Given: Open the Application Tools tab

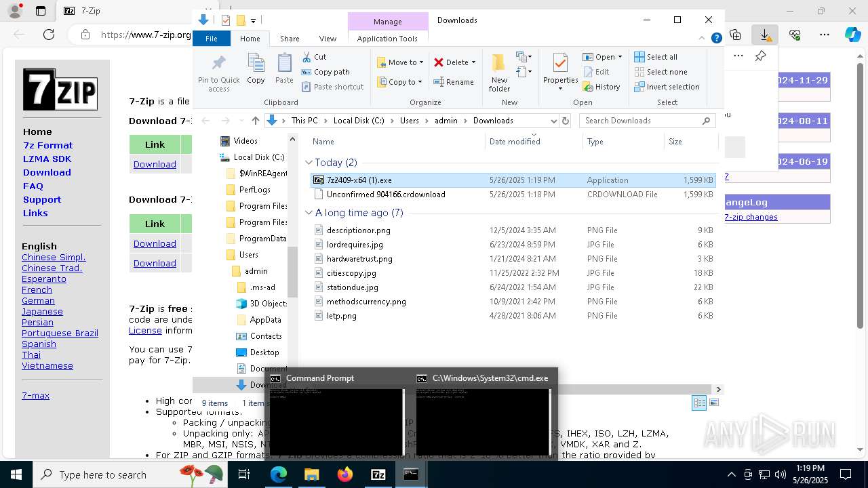Looking at the screenshot, I should [387, 39].
